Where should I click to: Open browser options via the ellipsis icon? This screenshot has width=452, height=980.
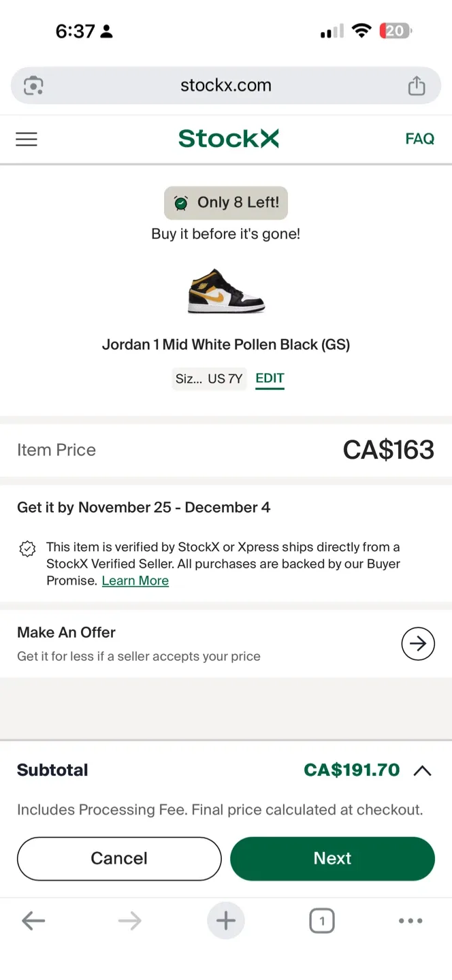point(410,920)
